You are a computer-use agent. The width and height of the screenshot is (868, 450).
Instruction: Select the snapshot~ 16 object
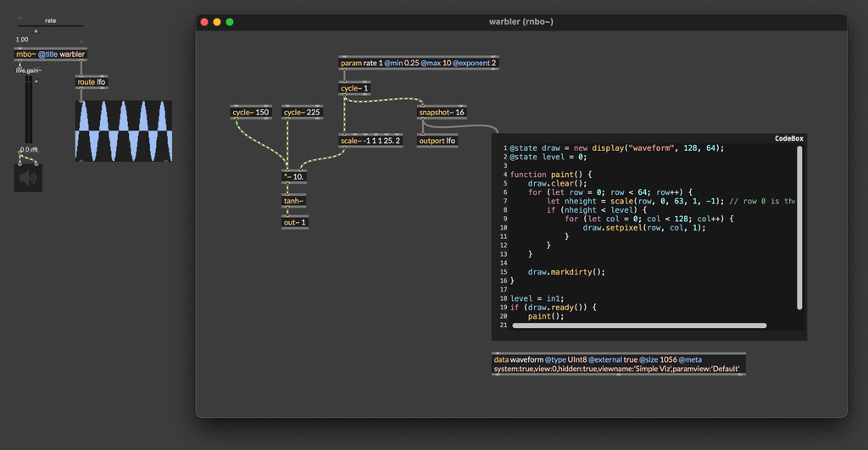442,112
